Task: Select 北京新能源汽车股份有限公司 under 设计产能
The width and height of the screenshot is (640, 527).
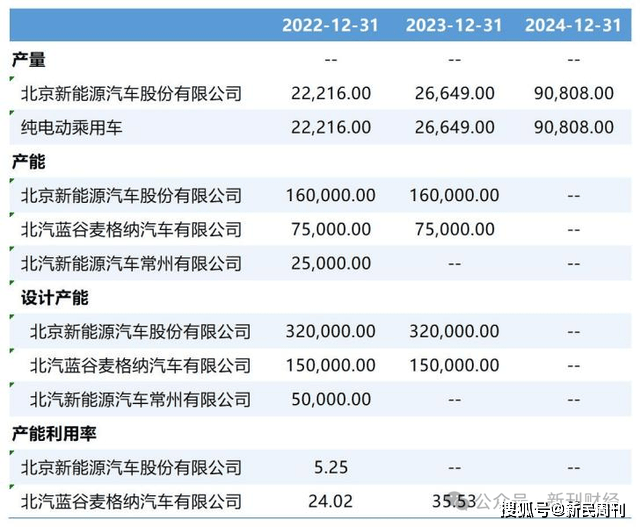Action: (x=140, y=331)
